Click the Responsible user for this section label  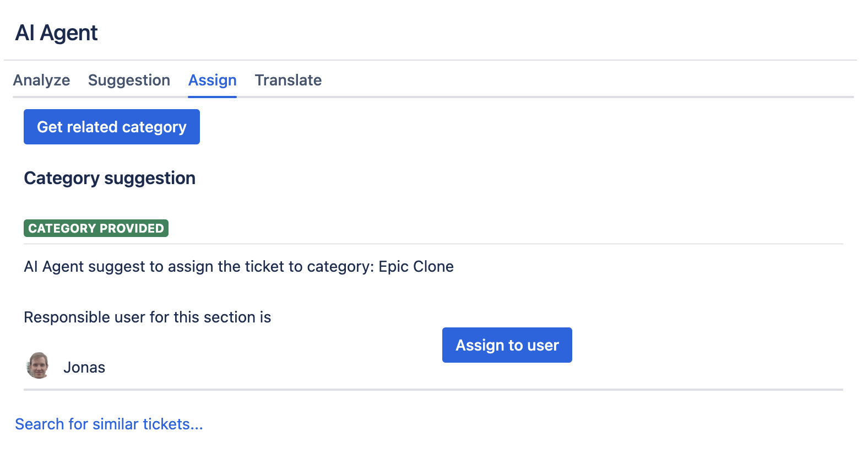(147, 317)
